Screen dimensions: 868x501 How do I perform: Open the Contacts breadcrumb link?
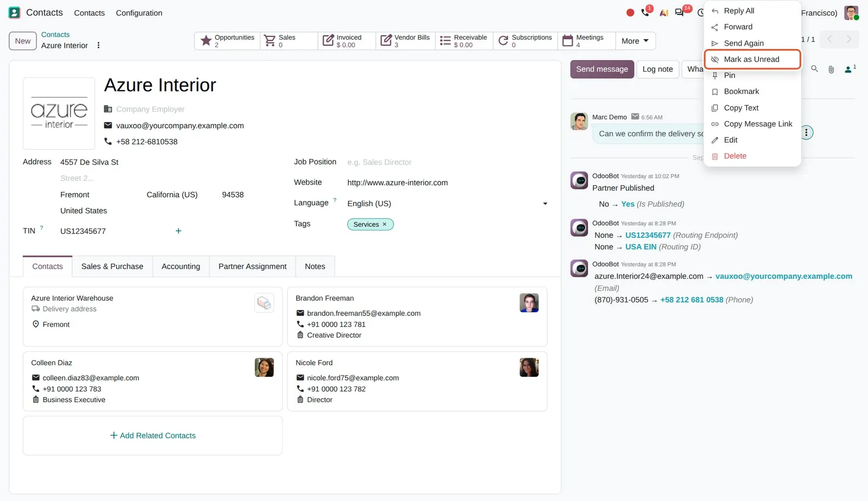(55, 34)
